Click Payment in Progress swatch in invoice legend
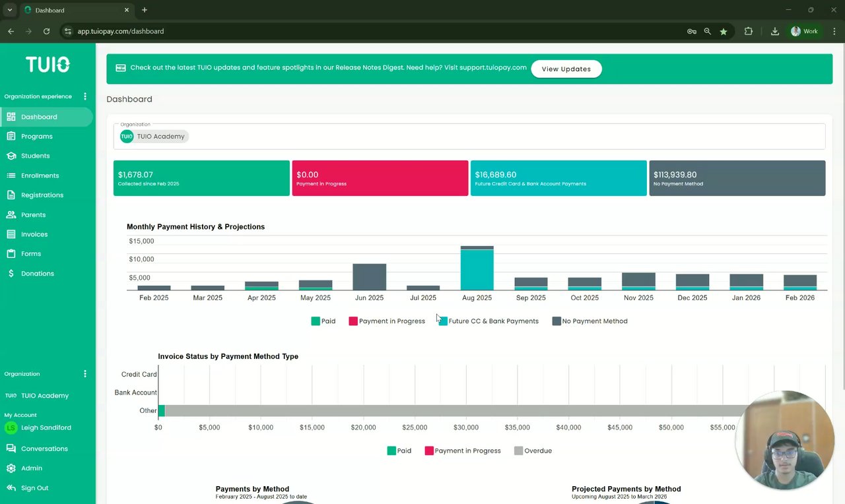 (429, 451)
